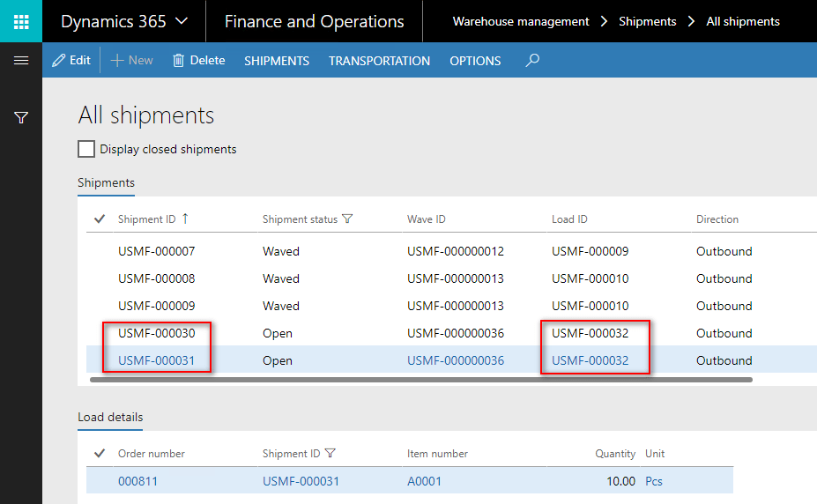Expand the Dynamics 365 dropdown chevron

182,21
